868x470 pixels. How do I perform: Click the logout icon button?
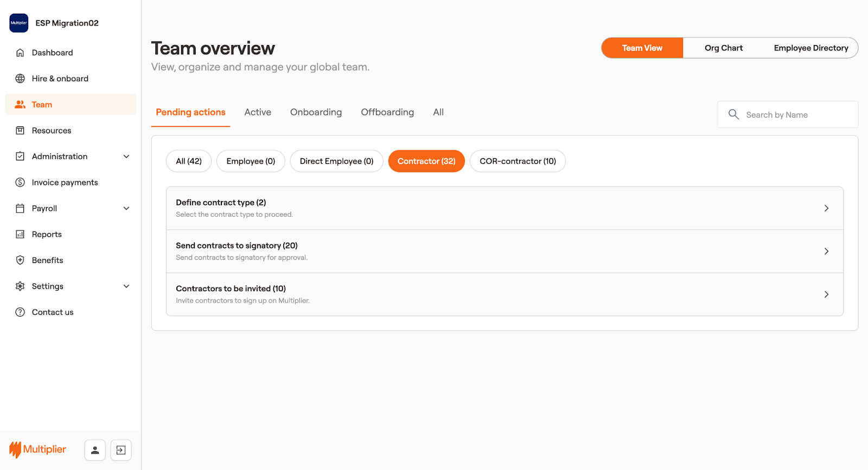(x=121, y=450)
